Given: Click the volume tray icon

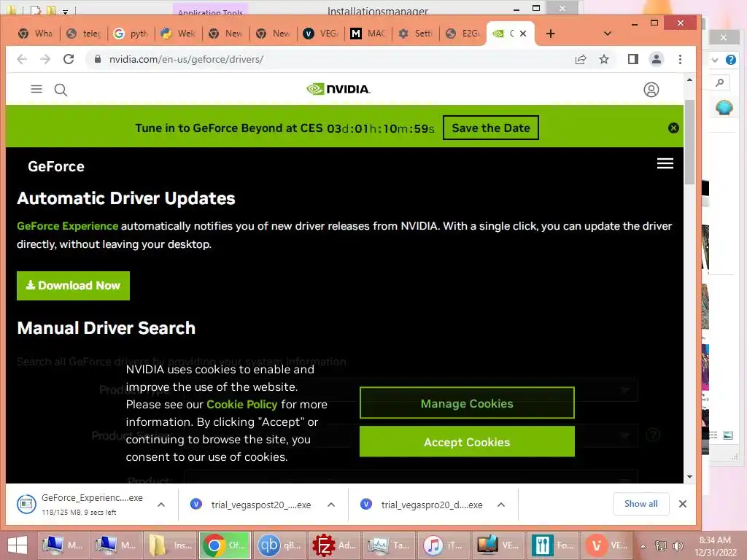Looking at the screenshot, I should (678, 546).
